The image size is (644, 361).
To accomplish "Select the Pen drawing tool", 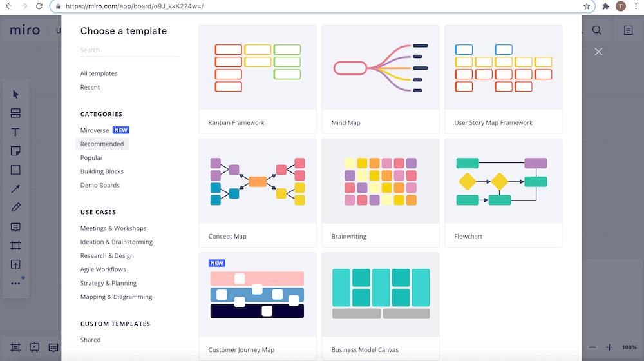I will tap(15, 208).
